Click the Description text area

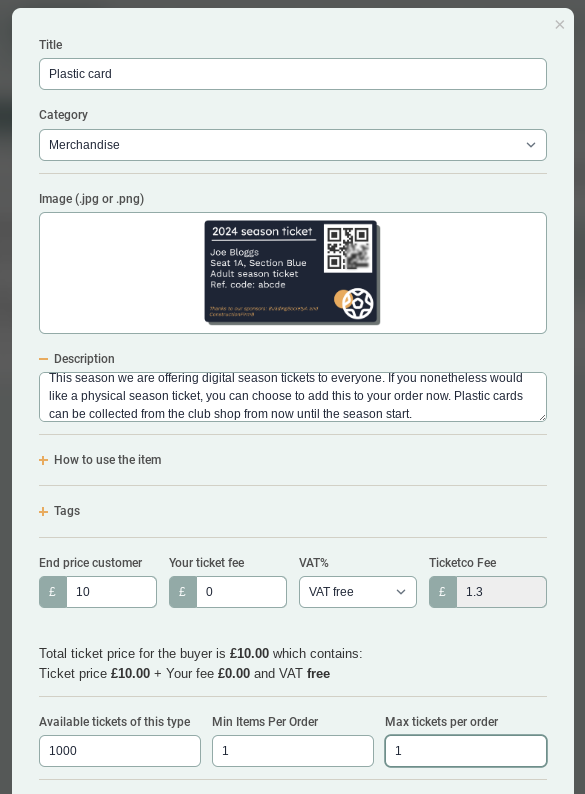tap(293, 397)
